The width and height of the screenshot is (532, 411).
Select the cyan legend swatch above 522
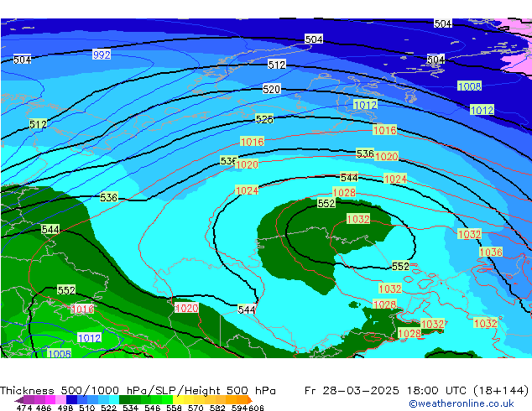(x=114, y=399)
